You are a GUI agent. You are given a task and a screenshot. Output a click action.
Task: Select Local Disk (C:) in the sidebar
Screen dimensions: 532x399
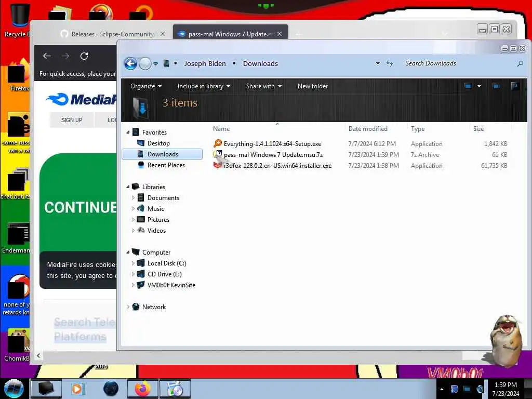pyautogui.click(x=167, y=263)
